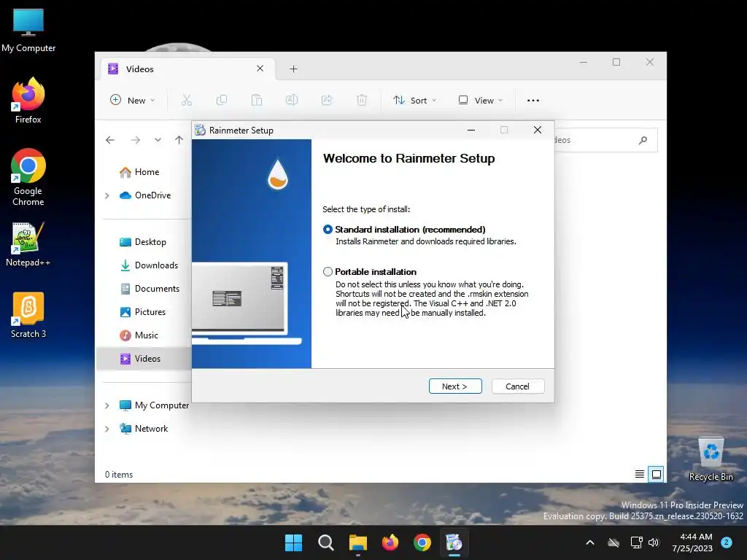
Task: Close the Videos tab
Action: pos(260,69)
